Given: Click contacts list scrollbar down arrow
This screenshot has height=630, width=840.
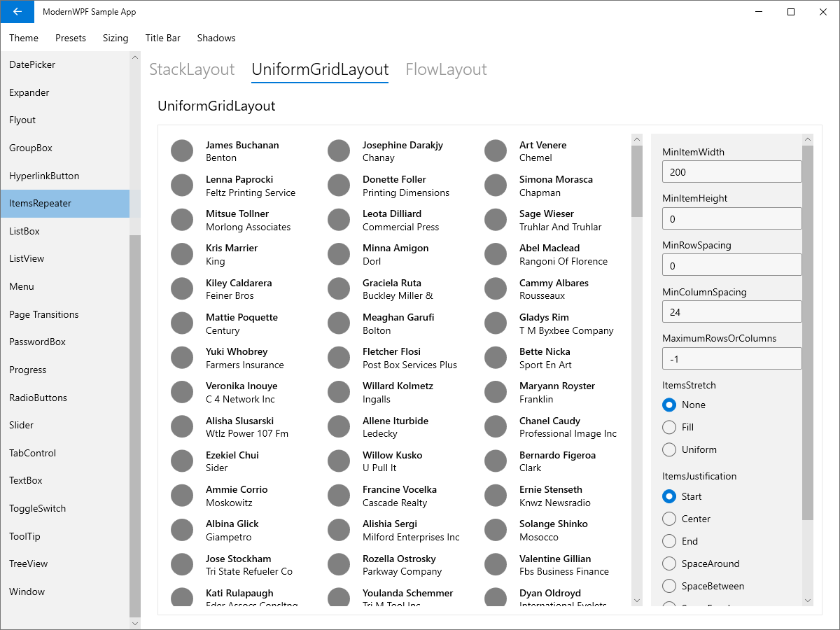Looking at the screenshot, I should 636,601.
